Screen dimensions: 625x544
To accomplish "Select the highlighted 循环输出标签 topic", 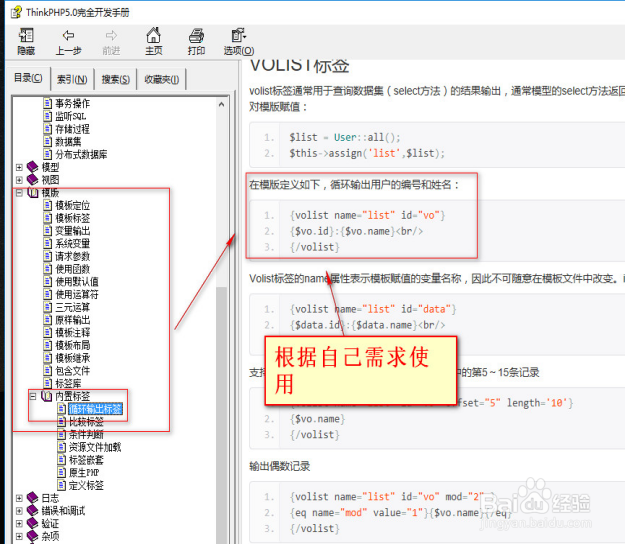I will [x=96, y=409].
